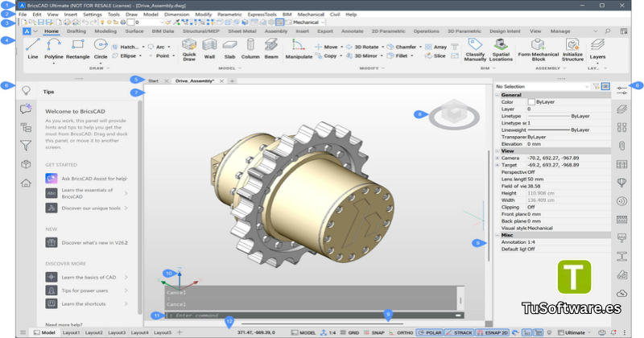Click the LookFrom view cube widget

point(454,115)
